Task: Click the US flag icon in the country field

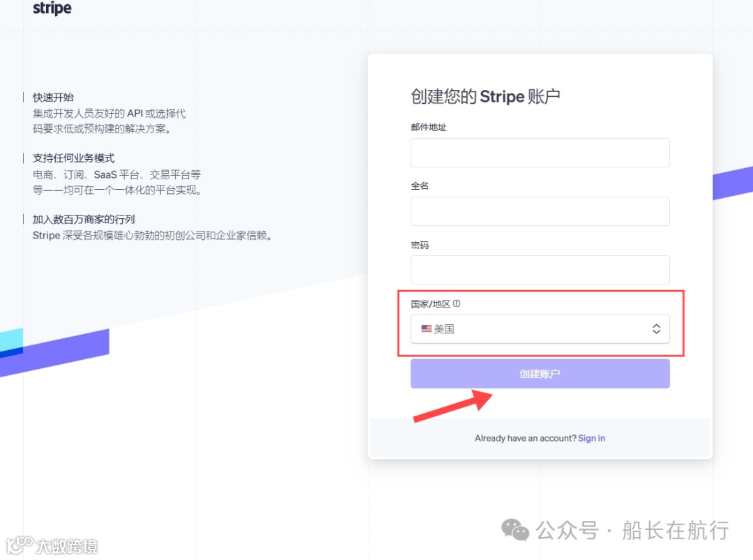Action: 427,329
